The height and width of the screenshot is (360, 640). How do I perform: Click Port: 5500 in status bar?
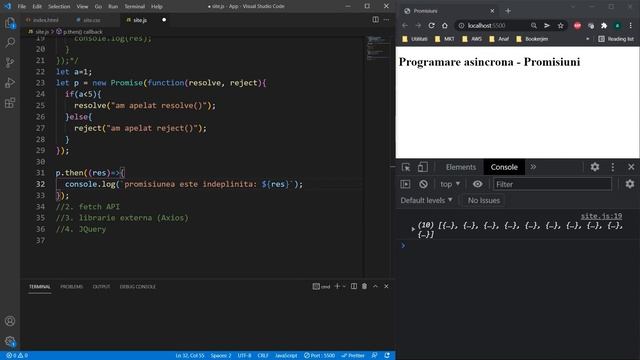coord(319,356)
